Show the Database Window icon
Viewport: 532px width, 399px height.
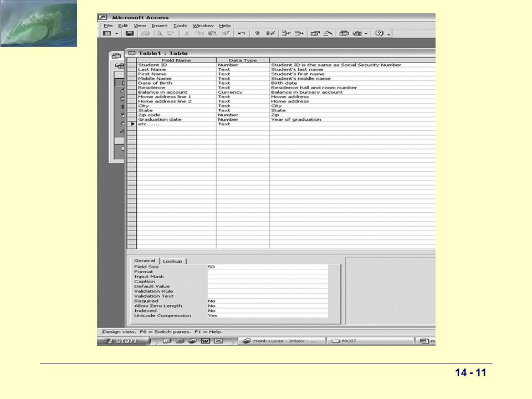click(344, 33)
